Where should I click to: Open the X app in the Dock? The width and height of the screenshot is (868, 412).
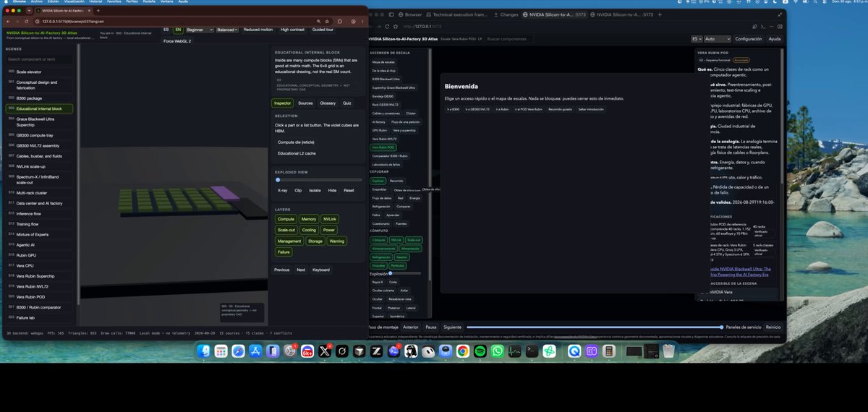[x=324, y=351]
